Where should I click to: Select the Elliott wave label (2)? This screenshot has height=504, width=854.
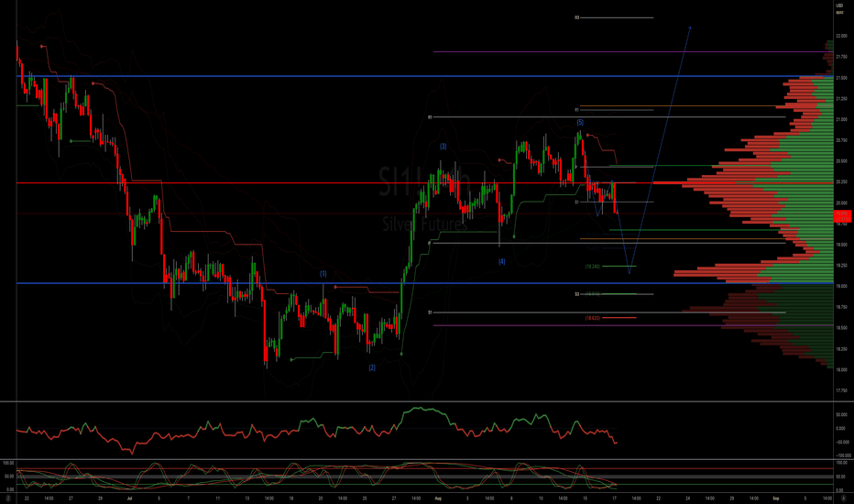tap(372, 367)
